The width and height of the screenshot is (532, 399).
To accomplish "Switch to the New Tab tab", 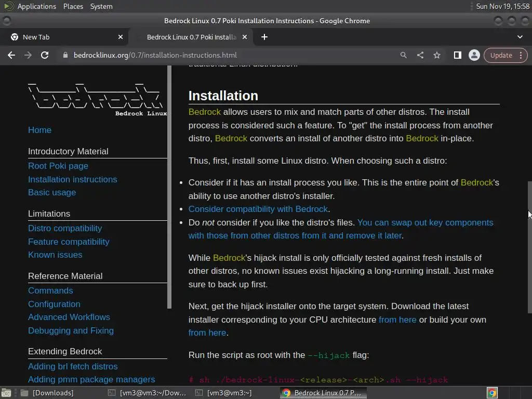I will click(x=64, y=37).
